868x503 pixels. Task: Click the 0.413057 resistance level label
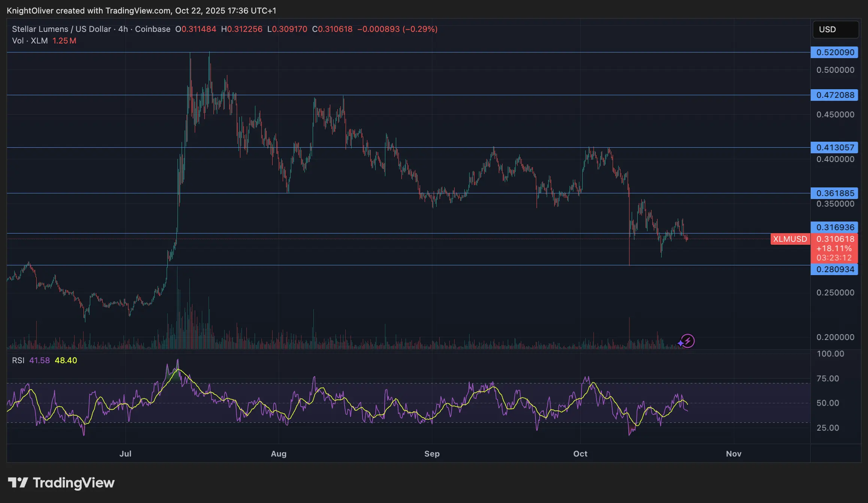point(834,147)
